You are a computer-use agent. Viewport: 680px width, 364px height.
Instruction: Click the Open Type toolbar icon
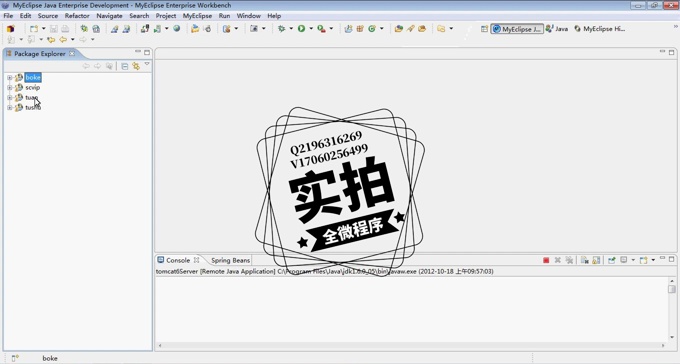tap(399, 29)
